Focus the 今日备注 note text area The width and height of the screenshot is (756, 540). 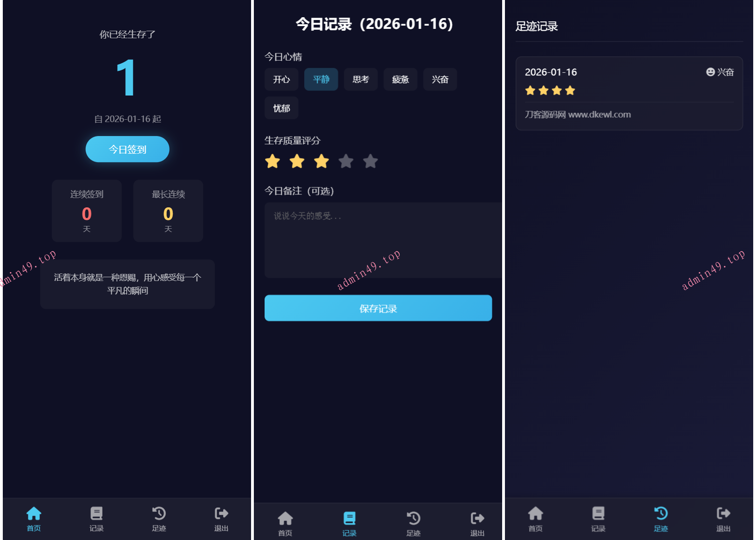point(383,240)
